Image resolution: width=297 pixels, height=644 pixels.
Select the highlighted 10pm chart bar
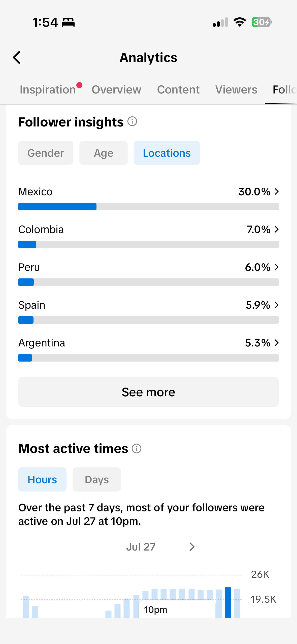coord(228,602)
